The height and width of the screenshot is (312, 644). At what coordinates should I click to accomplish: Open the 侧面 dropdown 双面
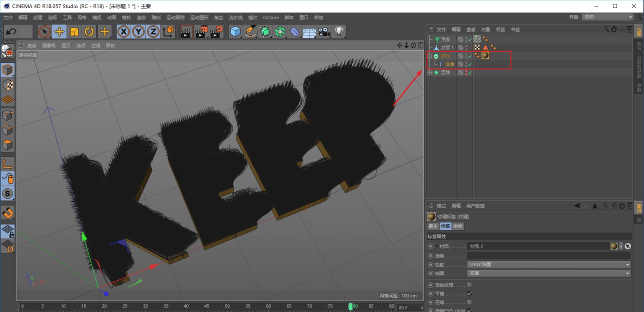tap(549, 273)
